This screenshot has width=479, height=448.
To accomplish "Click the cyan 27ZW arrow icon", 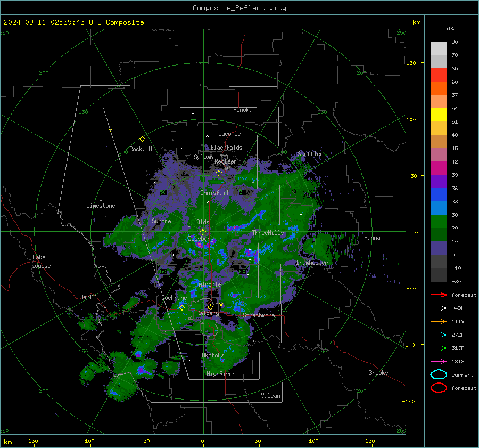I will [x=439, y=335].
